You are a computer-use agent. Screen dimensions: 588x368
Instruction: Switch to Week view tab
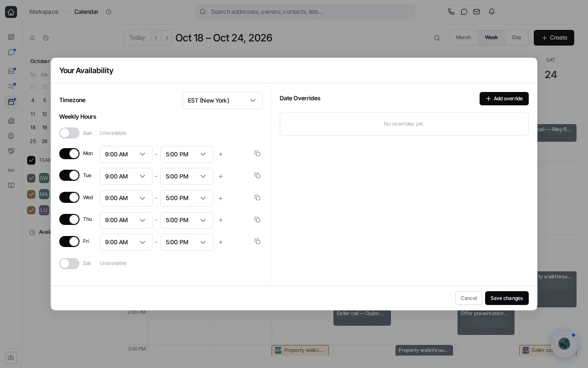(491, 38)
